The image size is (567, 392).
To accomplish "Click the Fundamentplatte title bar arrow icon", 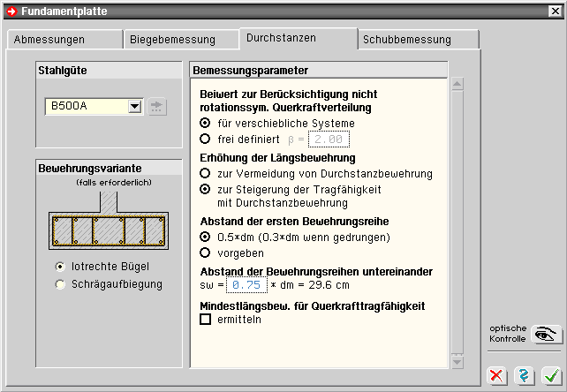I will [x=11, y=10].
